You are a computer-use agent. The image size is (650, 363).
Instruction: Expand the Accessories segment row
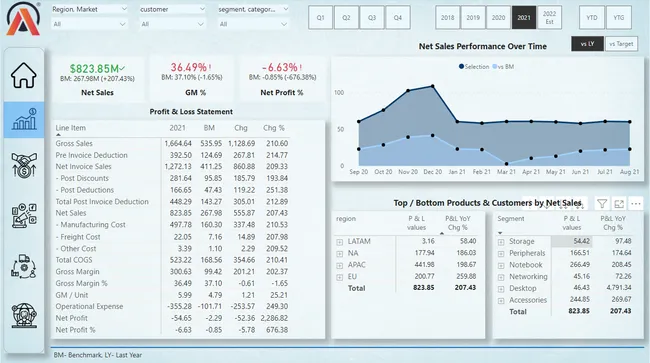pos(501,300)
